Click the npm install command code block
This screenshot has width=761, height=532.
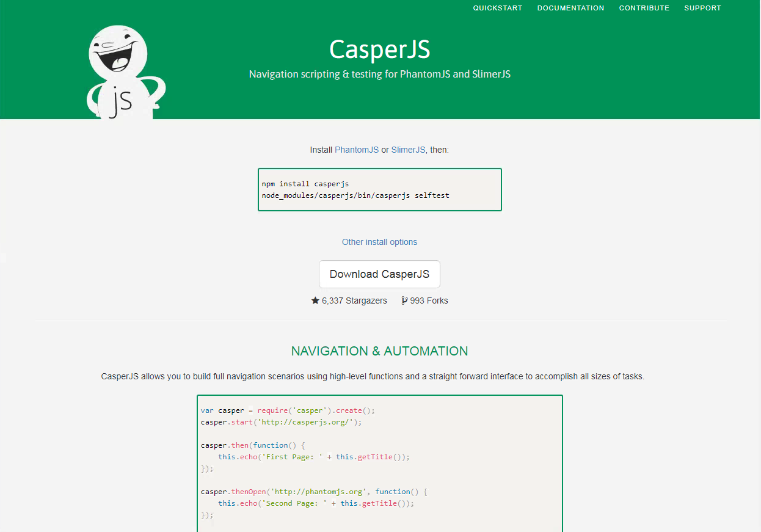305,183
